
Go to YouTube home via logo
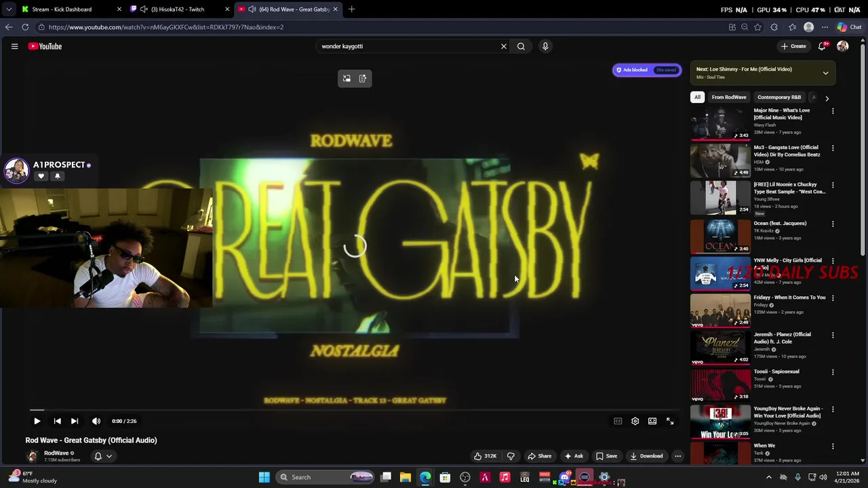coord(45,46)
